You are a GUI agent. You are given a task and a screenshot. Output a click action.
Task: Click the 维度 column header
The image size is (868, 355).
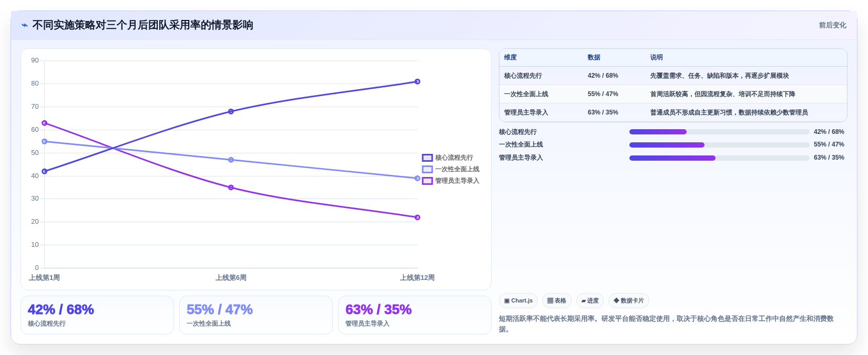(x=510, y=57)
